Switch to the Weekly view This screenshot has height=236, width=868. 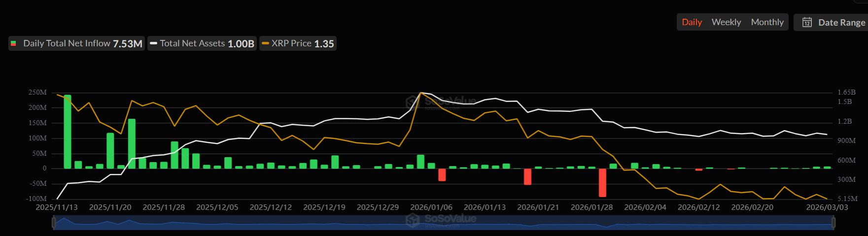(726, 22)
